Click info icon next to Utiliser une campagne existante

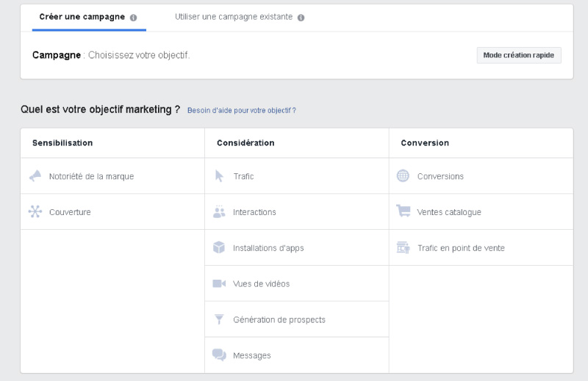301,18
